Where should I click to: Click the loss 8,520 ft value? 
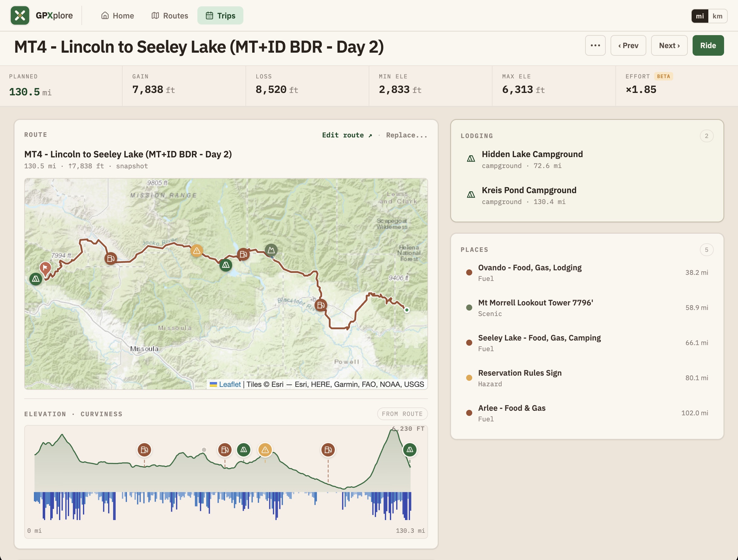pyautogui.click(x=277, y=89)
